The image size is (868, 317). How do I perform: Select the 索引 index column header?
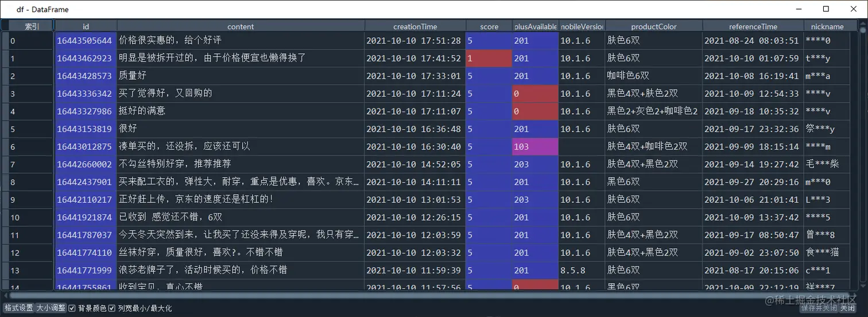click(32, 26)
